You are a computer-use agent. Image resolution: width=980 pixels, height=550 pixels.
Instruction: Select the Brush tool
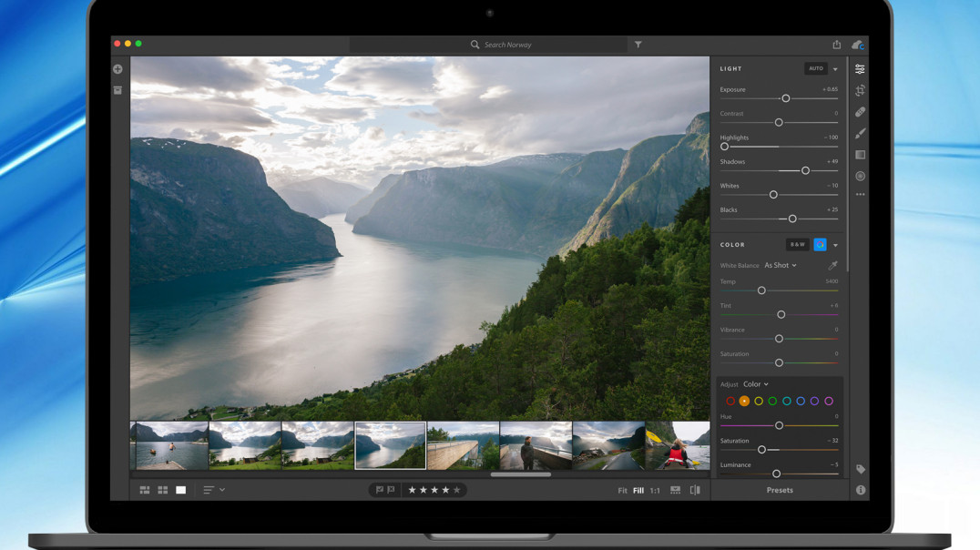tap(860, 133)
